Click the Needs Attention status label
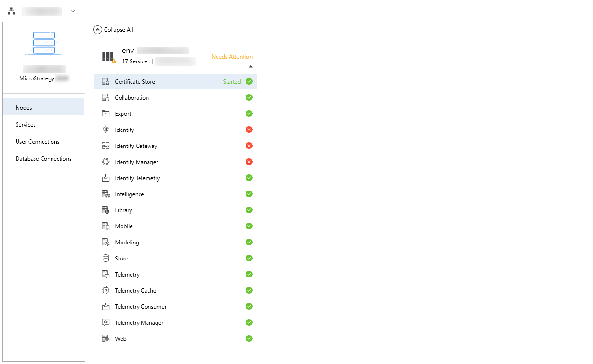Viewport: 593px width, 364px height. (232, 57)
